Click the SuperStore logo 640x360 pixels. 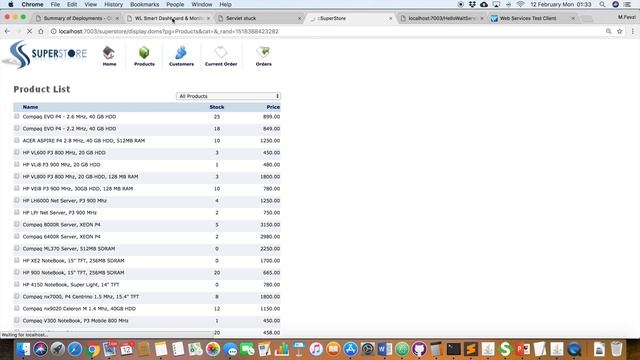click(x=44, y=55)
